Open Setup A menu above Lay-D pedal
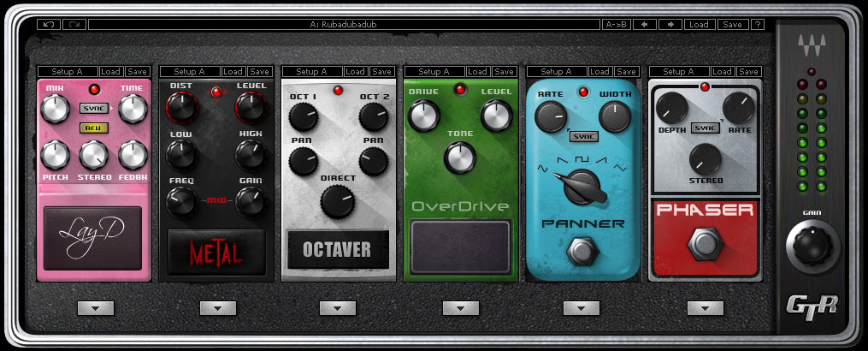 click(68, 72)
